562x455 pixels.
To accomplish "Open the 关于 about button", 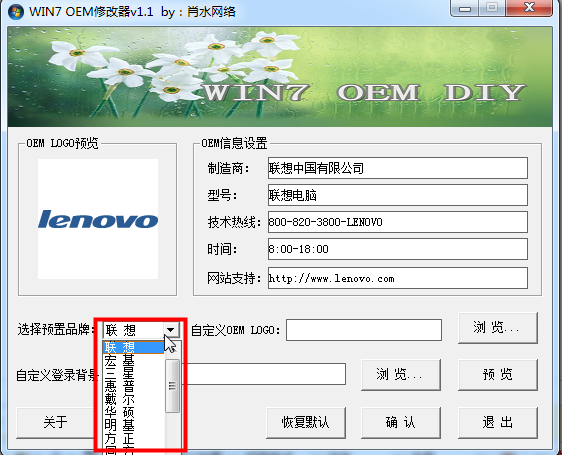I will (55, 422).
